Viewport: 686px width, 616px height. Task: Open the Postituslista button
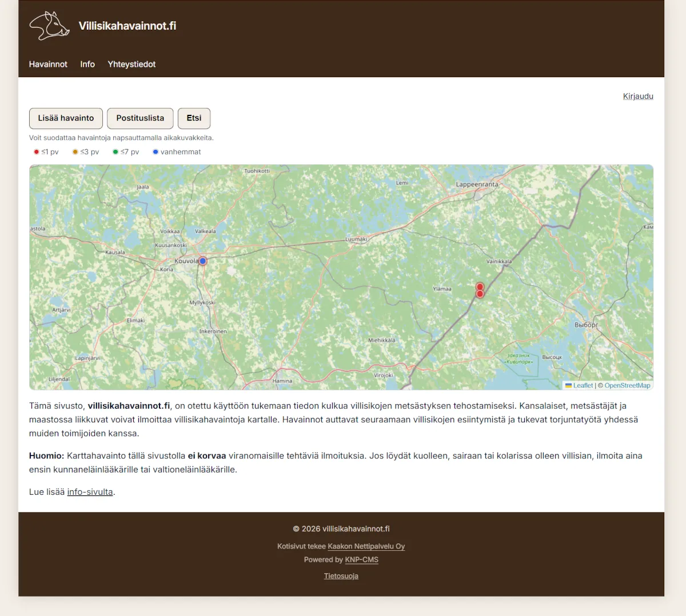pyautogui.click(x=140, y=118)
